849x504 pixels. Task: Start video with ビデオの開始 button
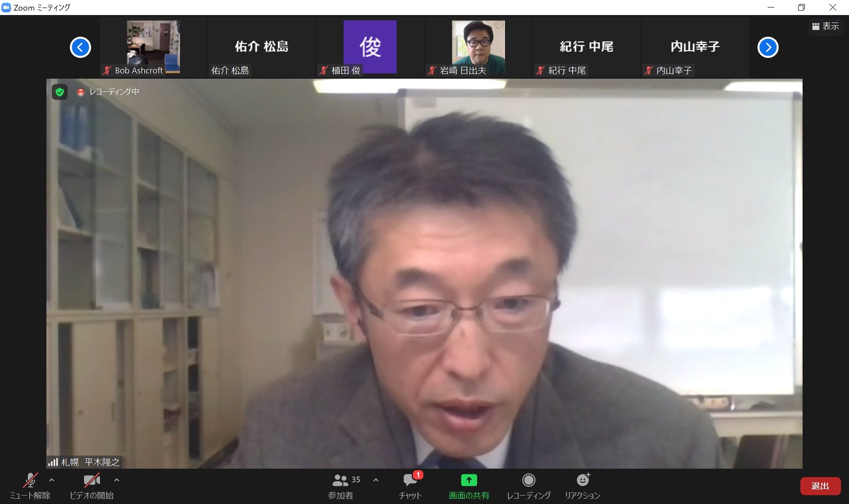tap(92, 486)
